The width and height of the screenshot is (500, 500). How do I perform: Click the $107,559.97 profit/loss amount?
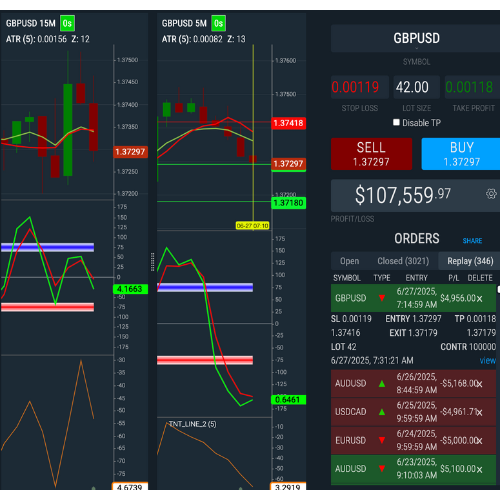click(403, 195)
